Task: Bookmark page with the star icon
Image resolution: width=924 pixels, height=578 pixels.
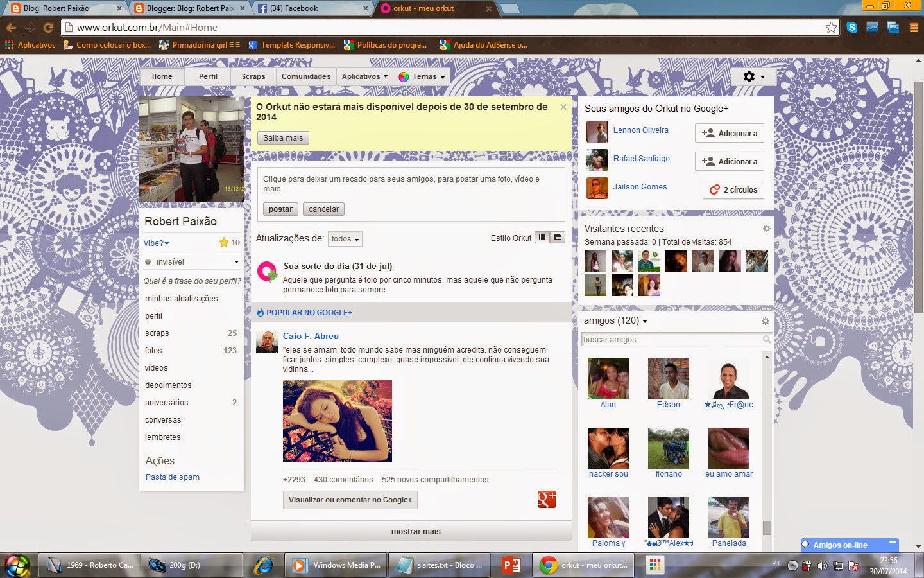Action: [831, 27]
